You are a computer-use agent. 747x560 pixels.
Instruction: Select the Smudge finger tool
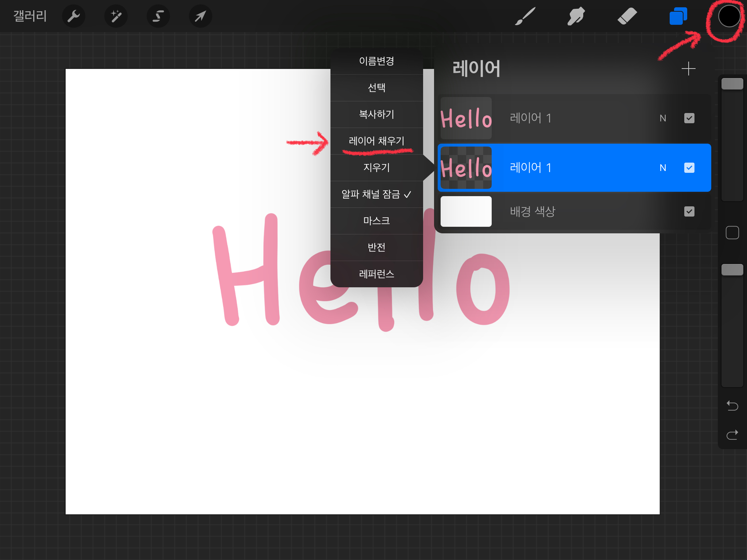pos(576,16)
